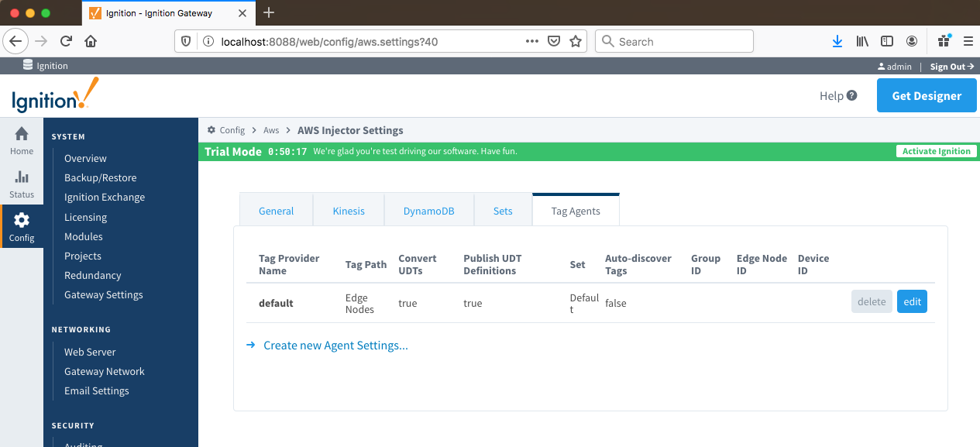Switch to the Kinesis tab

pyautogui.click(x=349, y=211)
